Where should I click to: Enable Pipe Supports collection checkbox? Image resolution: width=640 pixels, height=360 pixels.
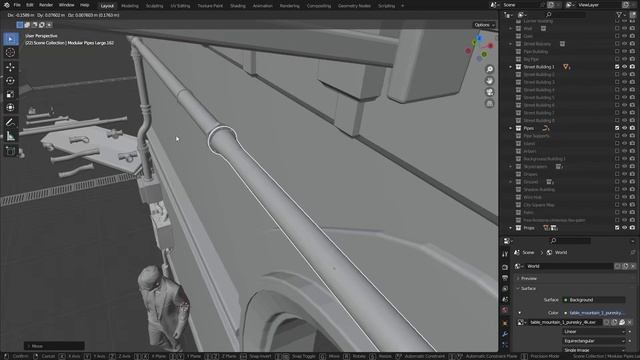[x=617, y=136]
